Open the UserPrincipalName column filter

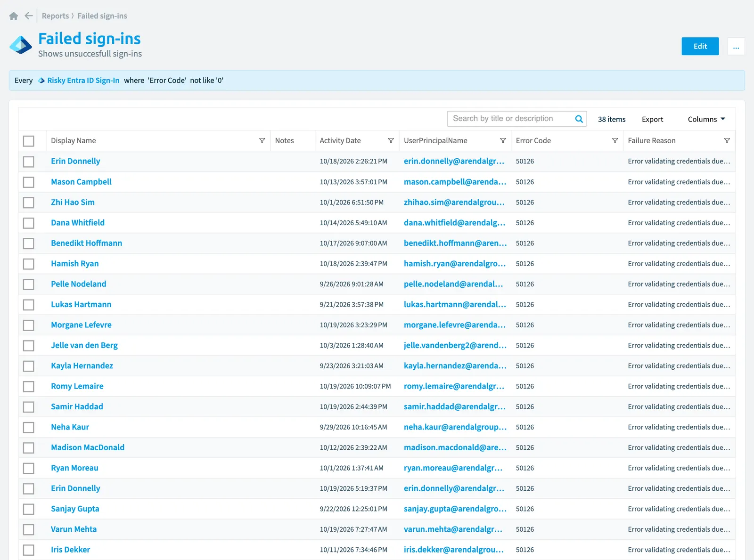tap(503, 141)
